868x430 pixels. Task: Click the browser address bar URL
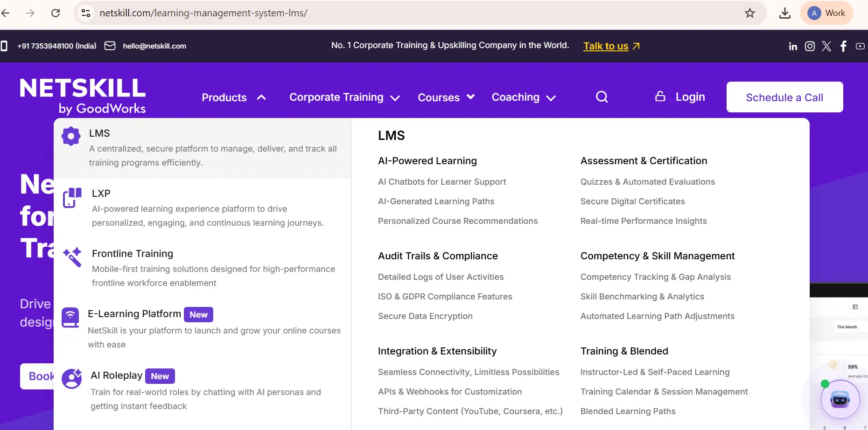tap(203, 13)
